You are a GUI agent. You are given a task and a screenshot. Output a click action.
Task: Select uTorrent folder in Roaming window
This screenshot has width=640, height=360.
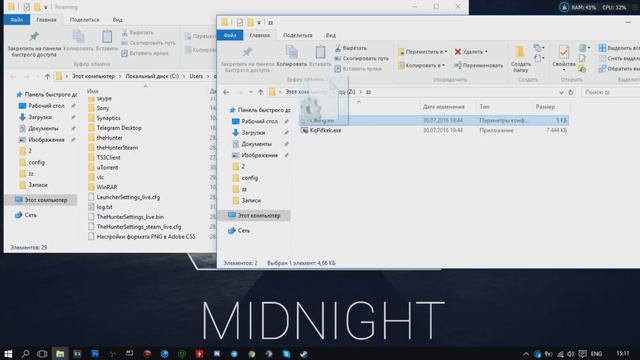107,167
